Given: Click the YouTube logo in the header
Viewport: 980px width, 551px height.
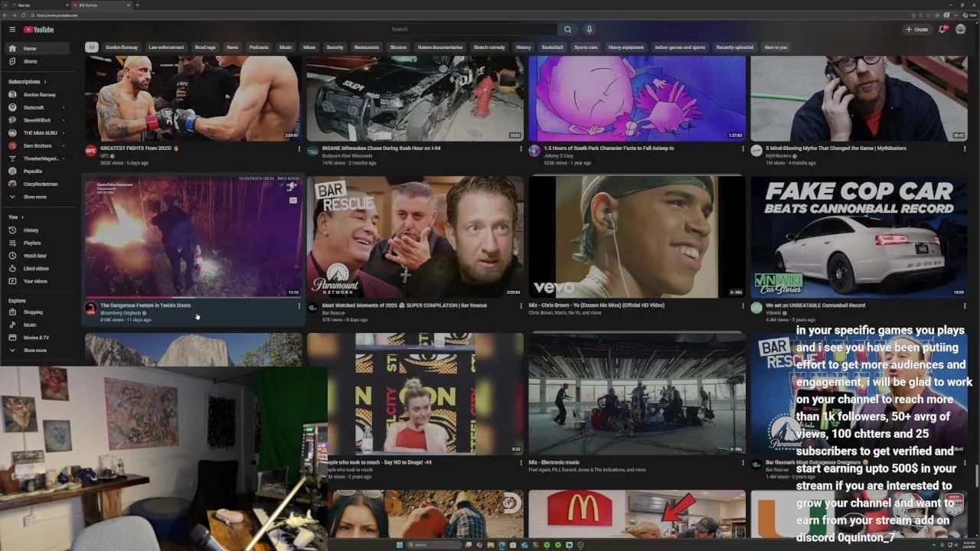Looking at the screenshot, I should point(38,30).
